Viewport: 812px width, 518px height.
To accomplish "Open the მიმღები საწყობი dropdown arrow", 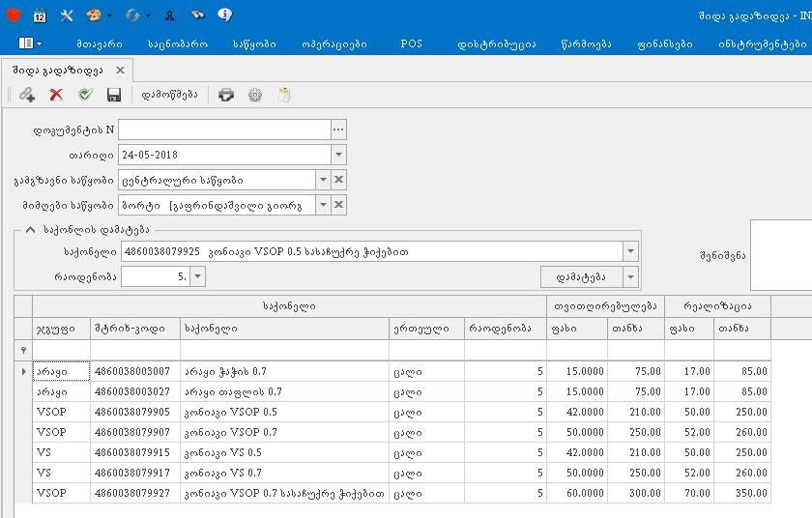I will pos(323,205).
